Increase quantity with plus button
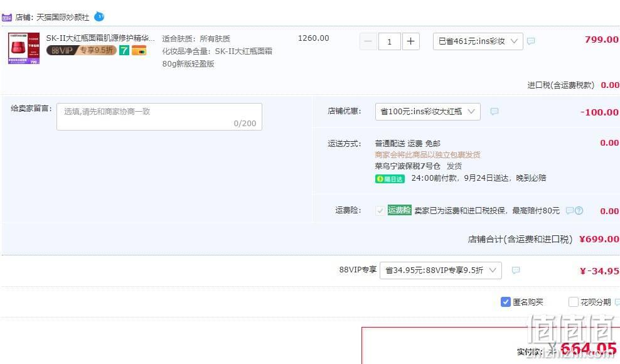 411,41
